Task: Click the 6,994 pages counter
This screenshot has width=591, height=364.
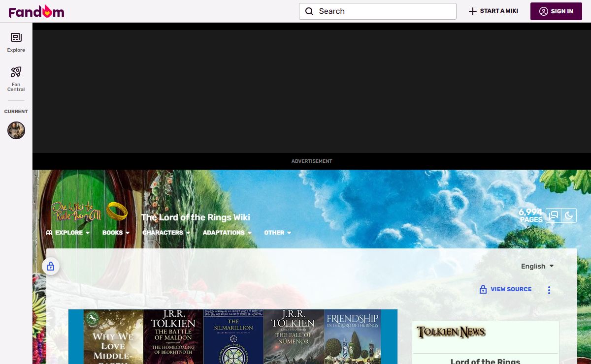Action: click(530, 215)
